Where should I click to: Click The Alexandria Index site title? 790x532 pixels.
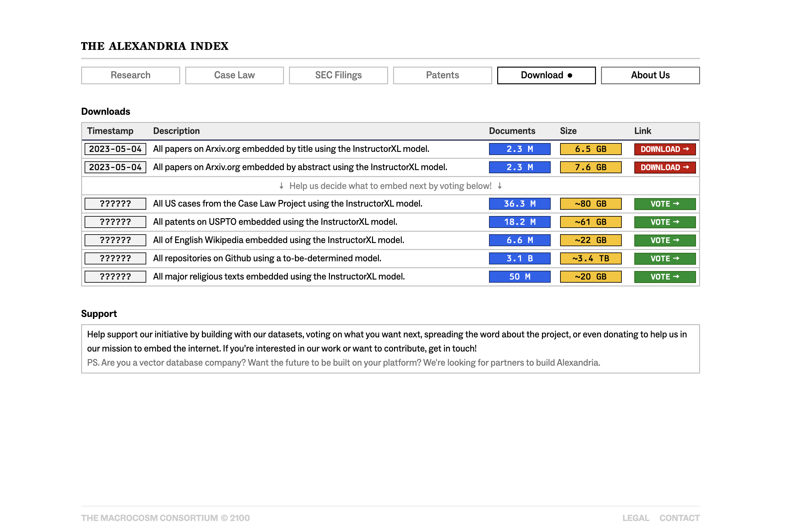[155, 46]
